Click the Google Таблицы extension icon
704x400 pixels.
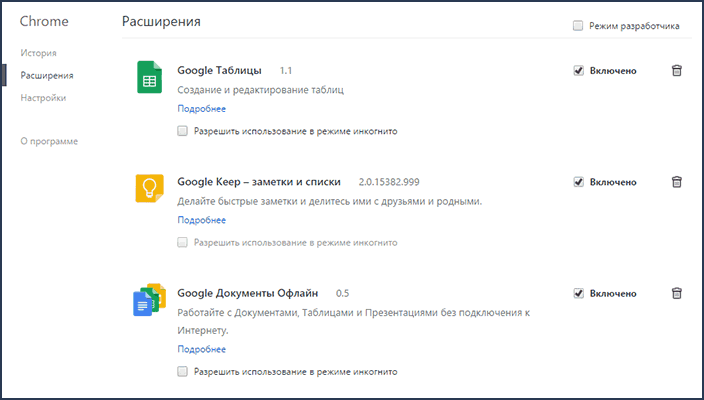pyautogui.click(x=149, y=78)
